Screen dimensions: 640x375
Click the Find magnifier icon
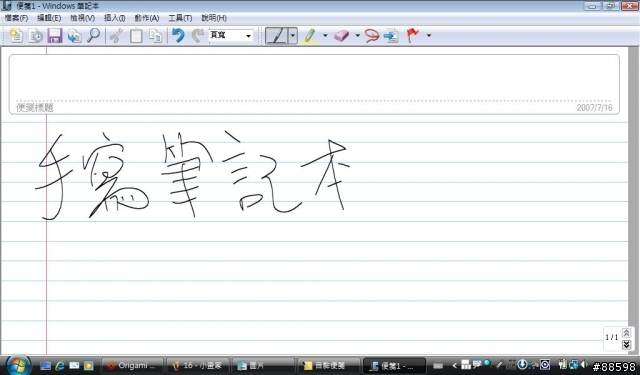tap(94, 36)
